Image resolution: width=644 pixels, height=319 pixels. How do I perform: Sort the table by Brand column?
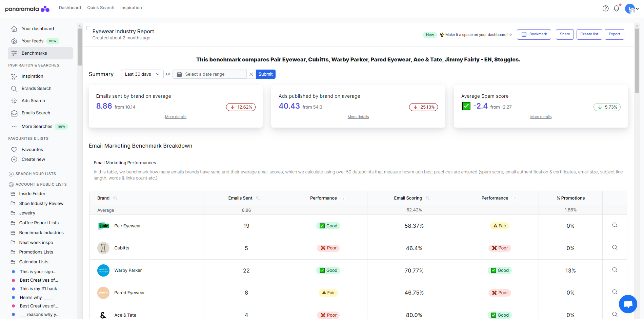click(x=115, y=198)
